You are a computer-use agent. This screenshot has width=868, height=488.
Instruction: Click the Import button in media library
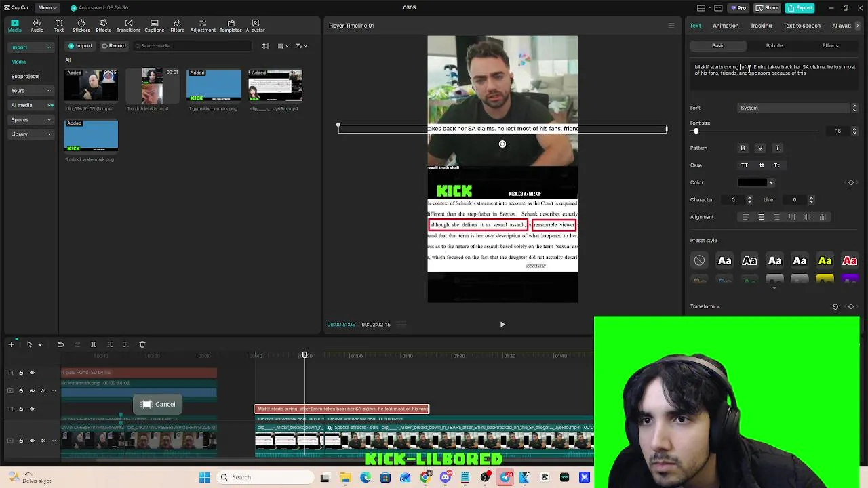(80, 46)
